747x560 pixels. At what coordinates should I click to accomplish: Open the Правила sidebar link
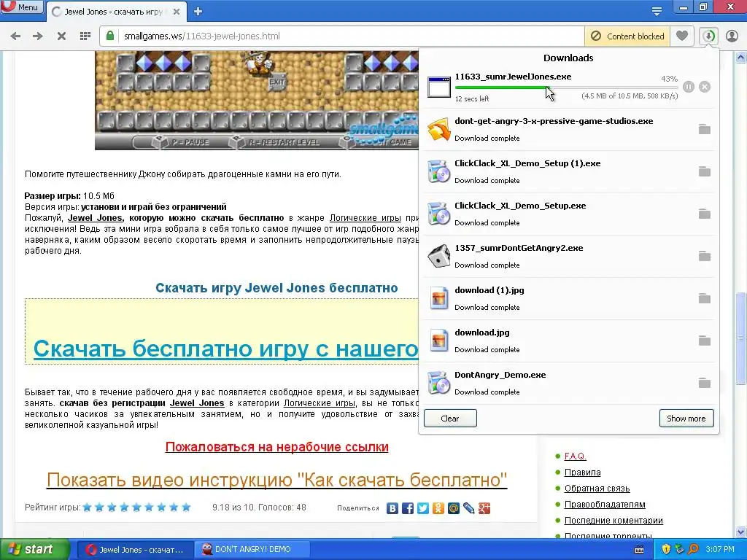click(582, 472)
